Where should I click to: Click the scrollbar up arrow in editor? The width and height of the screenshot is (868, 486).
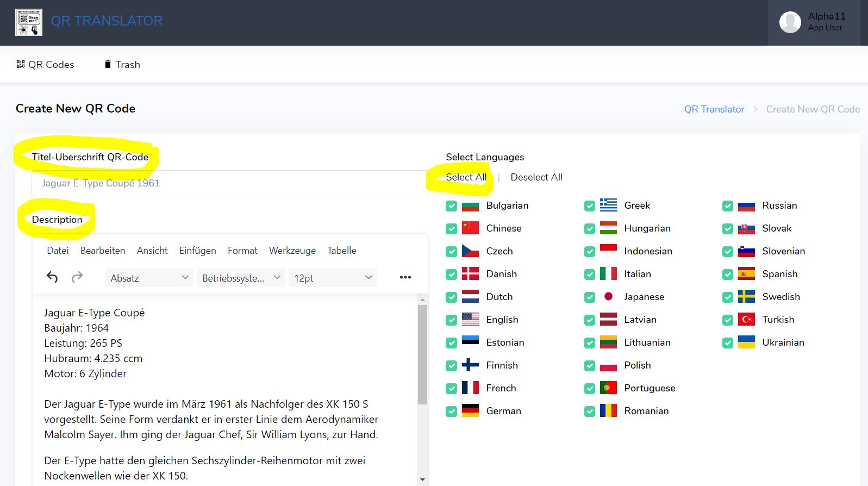click(x=422, y=300)
